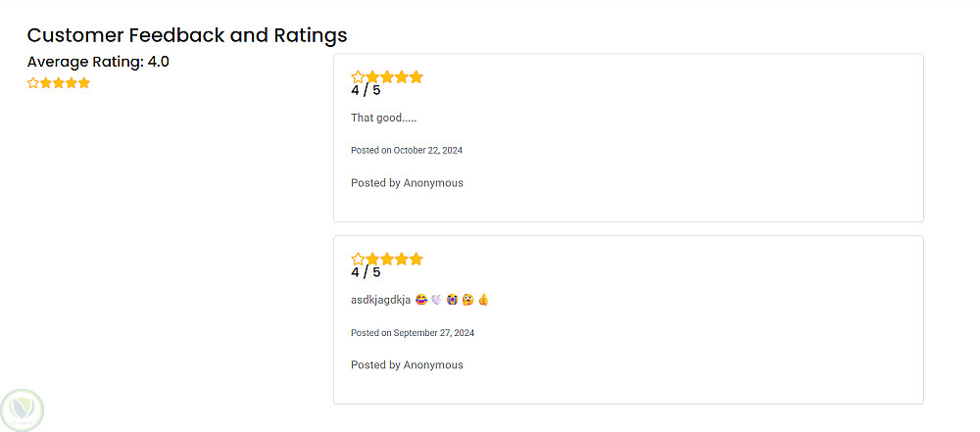Click the empty star in the average rating
Viewport: 980px width, 432px height.
pos(33,83)
